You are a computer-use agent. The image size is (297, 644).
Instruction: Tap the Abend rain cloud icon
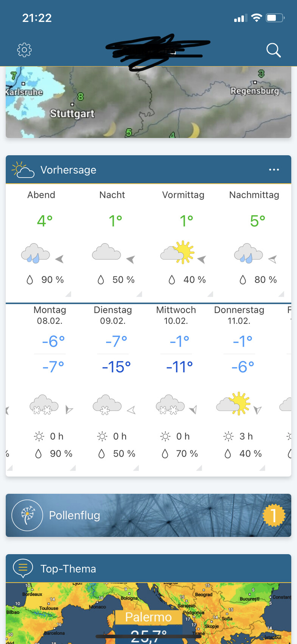[x=36, y=253]
